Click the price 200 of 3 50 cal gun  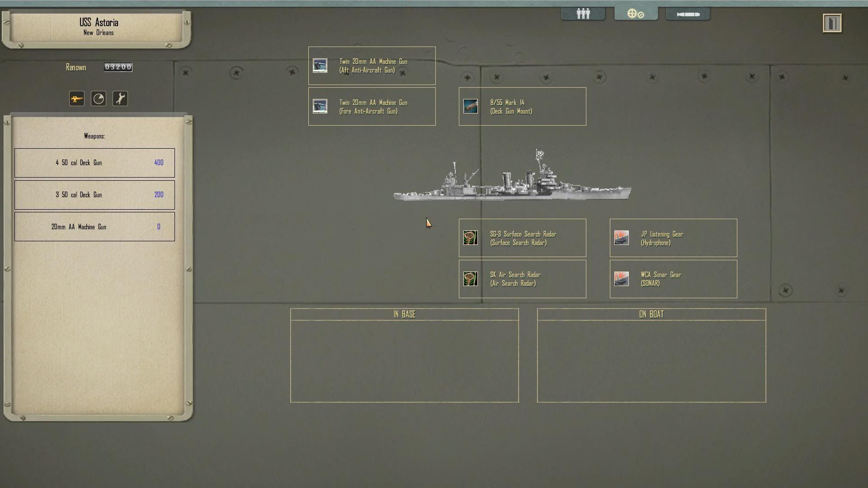[x=159, y=195]
